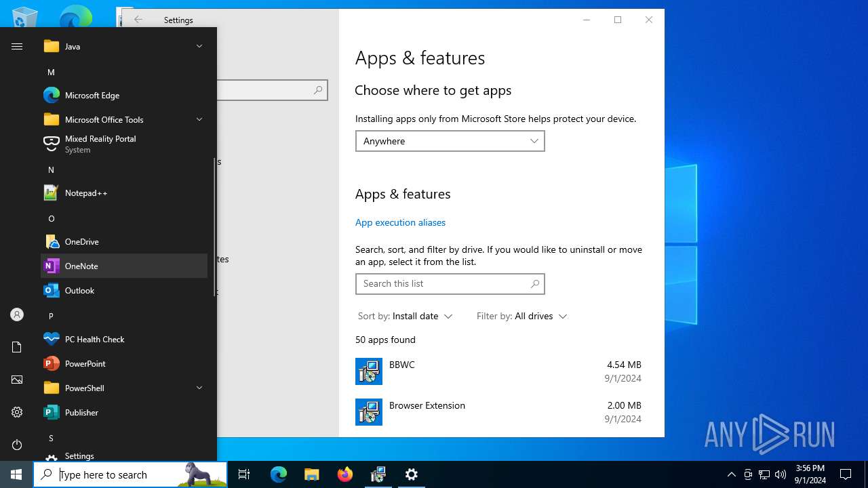Screen dimensions: 868x488
Task: Open the notification center
Action: point(846,474)
